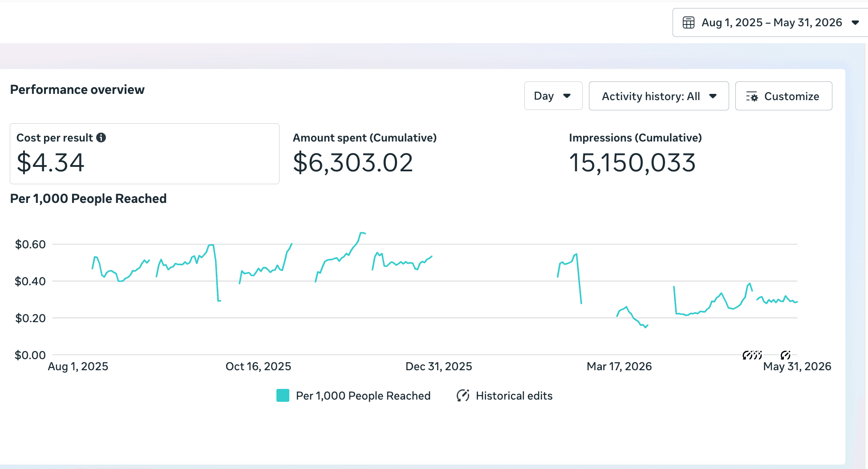The height and width of the screenshot is (469, 868).
Task: Click the Dec 31, 2025 x-axis label
Action: pos(438,366)
